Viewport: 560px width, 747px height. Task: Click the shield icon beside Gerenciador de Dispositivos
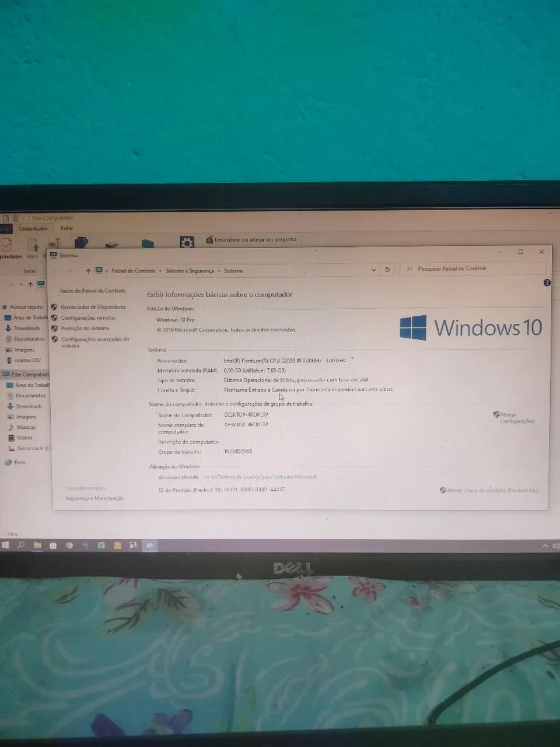tap(54, 307)
